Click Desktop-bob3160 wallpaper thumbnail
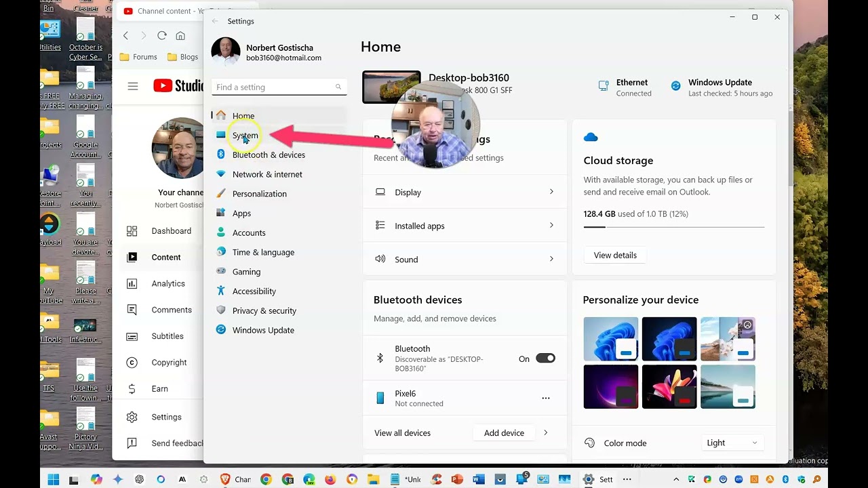The width and height of the screenshot is (868, 488). 391,87
